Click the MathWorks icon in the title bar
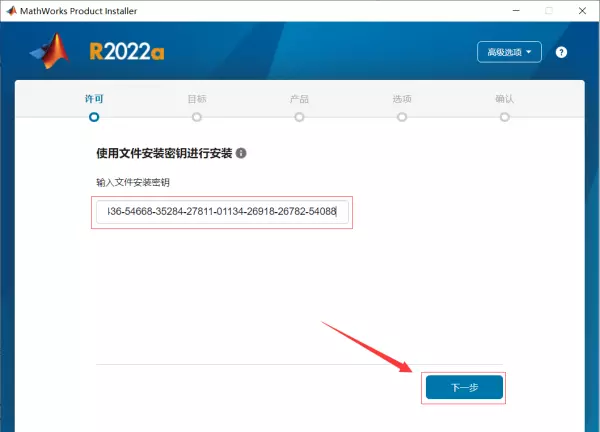The image size is (600, 432). tap(11, 11)
